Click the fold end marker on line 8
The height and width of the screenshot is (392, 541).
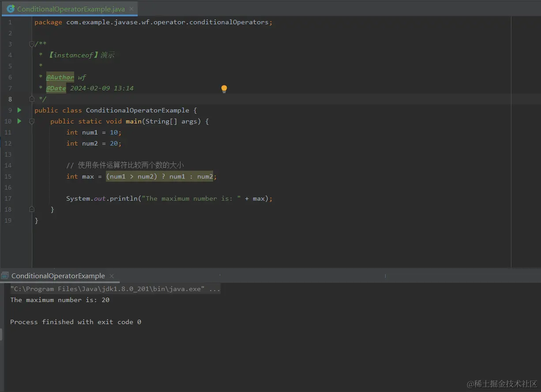[32, 99]
